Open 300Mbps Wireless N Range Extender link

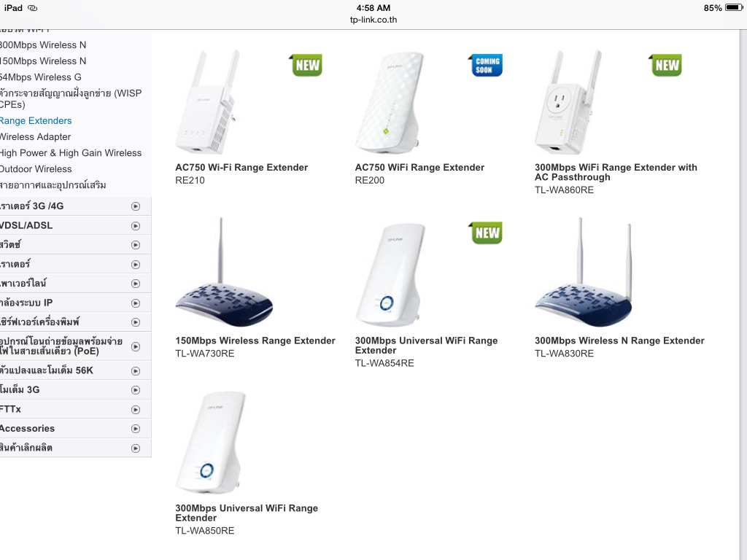pos(619,341)
